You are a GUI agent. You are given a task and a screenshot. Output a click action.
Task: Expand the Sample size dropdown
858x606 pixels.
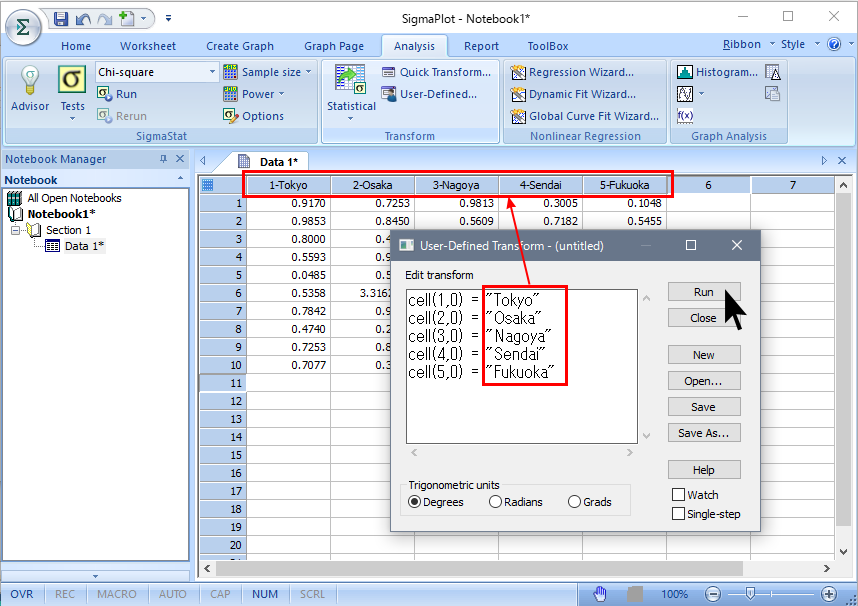[309, 72]
